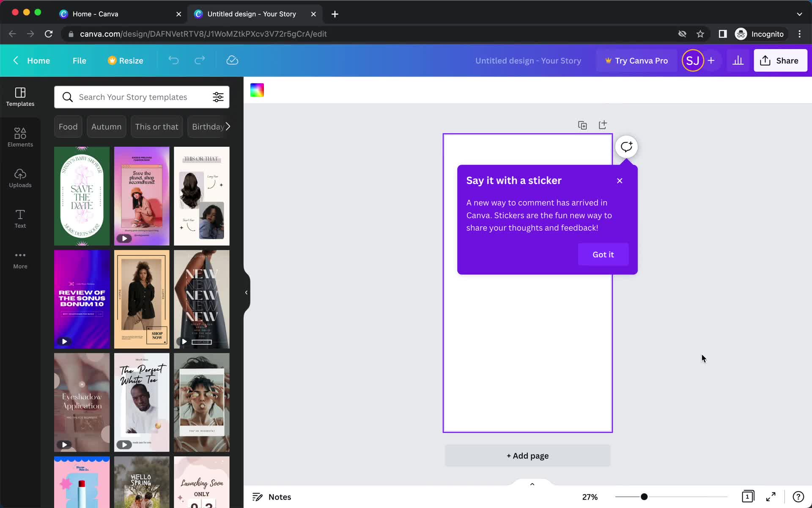Toggle the hide sidebar arrow button

point(246,291)
